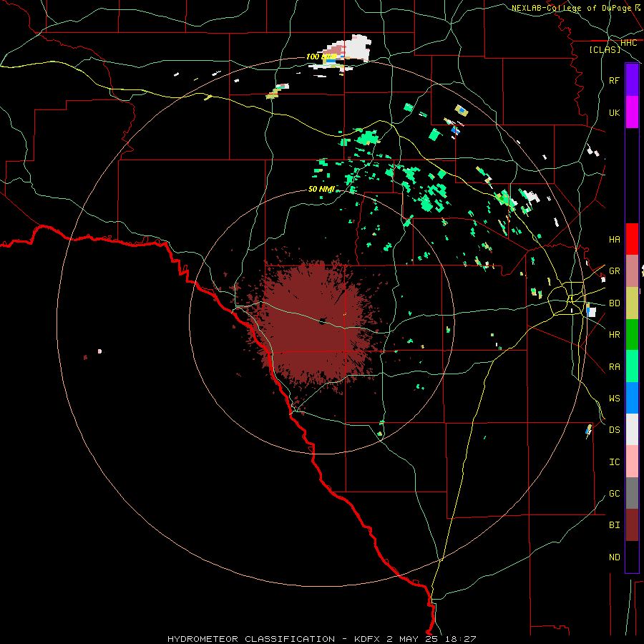Screen dimensions: 644x644
Task: Click the ND legend label
Action: coord(614,557)
